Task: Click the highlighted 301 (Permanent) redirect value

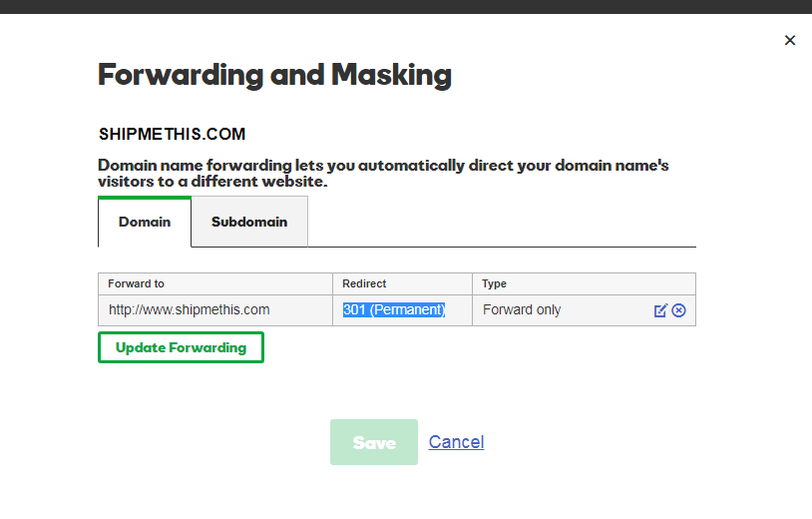Action: click(394, 309)
